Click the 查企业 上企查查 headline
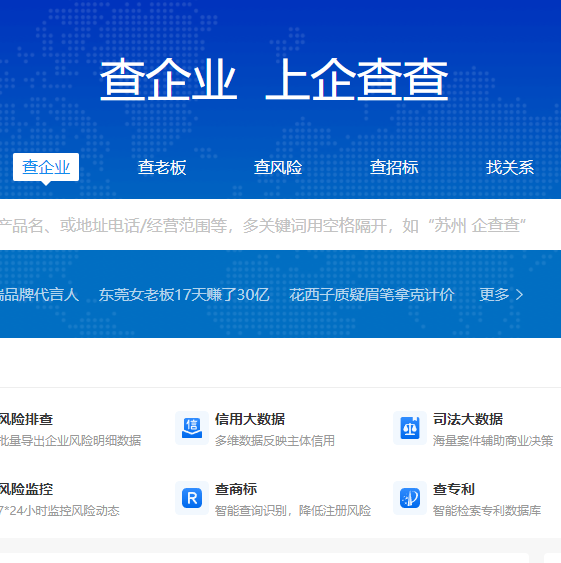This screenshot has width=561, height=563. pyautogui.click(x=274, y=79)
